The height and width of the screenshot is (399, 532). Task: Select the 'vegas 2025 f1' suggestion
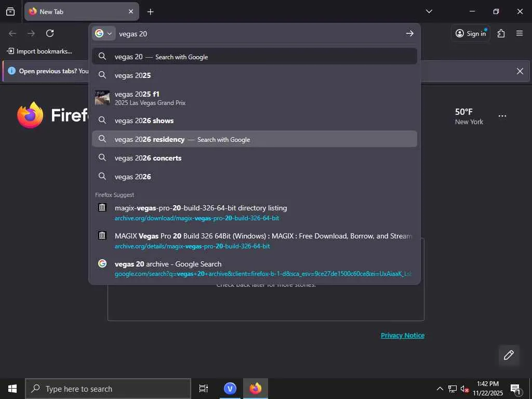point(255,98)
